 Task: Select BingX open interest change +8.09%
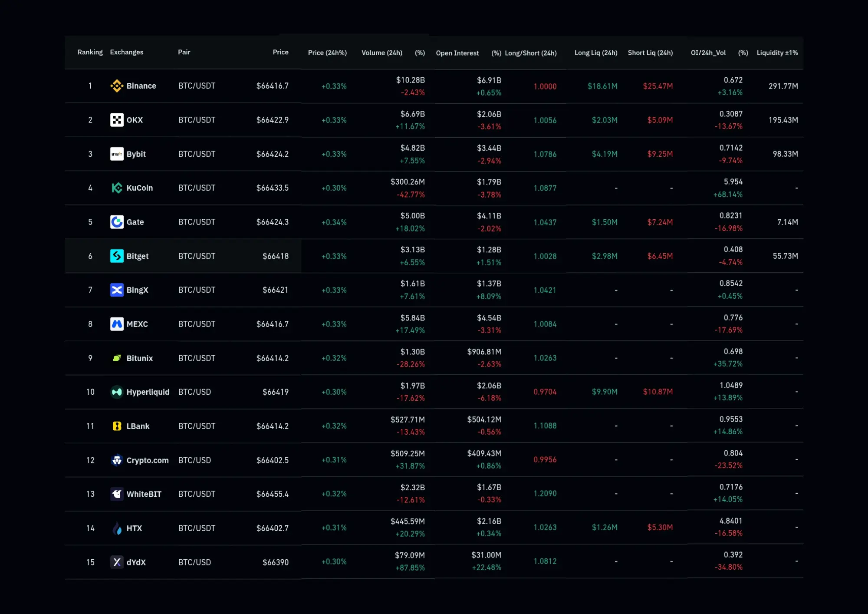(489, 296)
